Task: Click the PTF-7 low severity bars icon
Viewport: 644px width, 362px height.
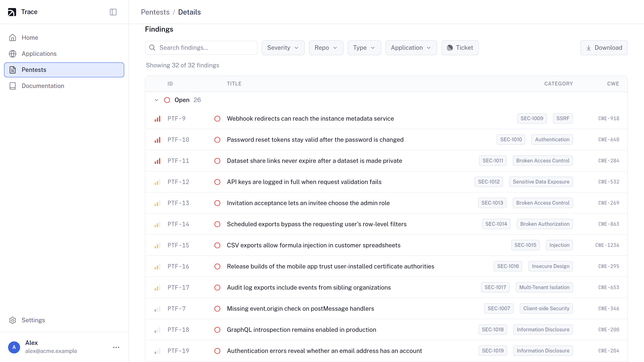Action: point(157,309)
